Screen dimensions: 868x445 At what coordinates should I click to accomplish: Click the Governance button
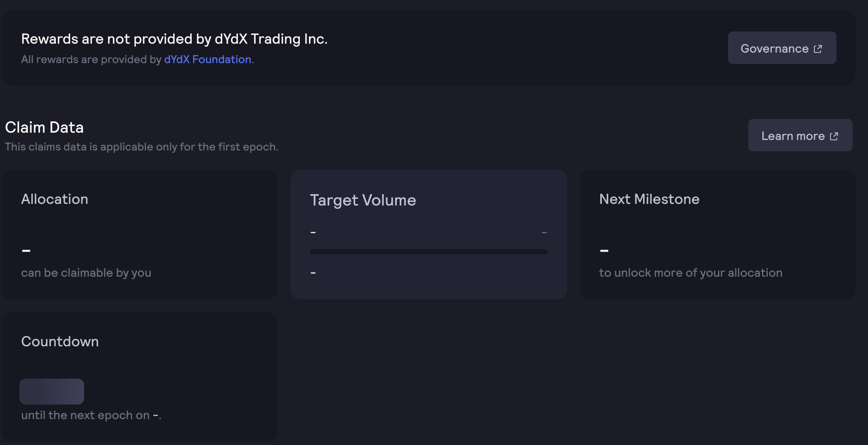click(x=781, y=48)
